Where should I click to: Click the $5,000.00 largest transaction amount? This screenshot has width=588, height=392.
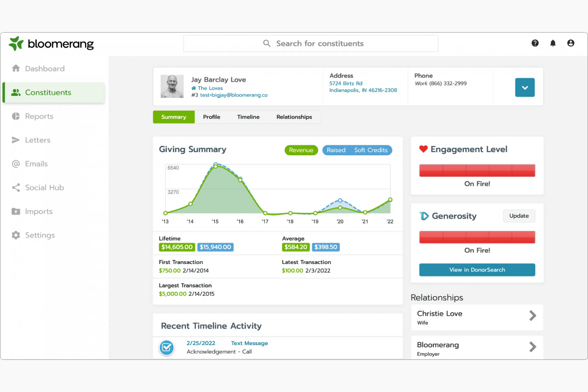(172, 294)
